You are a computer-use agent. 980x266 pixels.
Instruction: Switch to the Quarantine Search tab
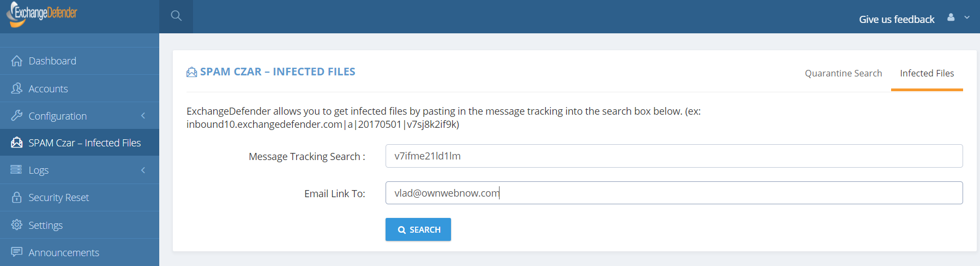coord(843,73)
